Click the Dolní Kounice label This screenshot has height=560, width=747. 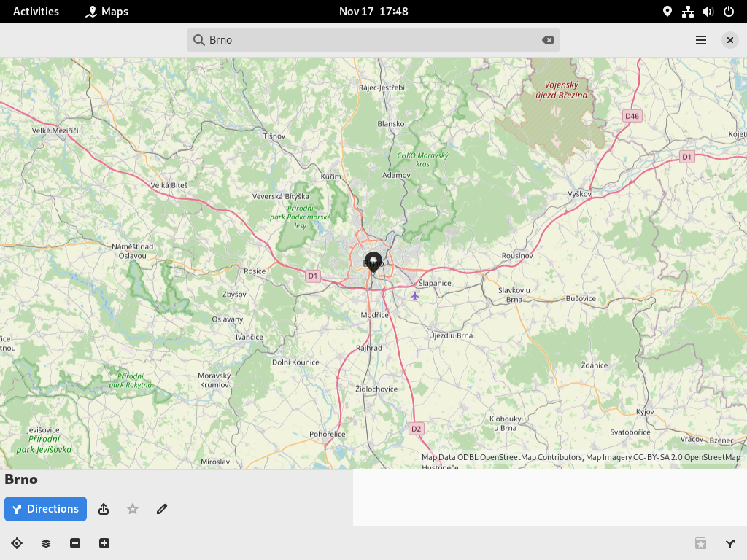(x=296, y=362)
